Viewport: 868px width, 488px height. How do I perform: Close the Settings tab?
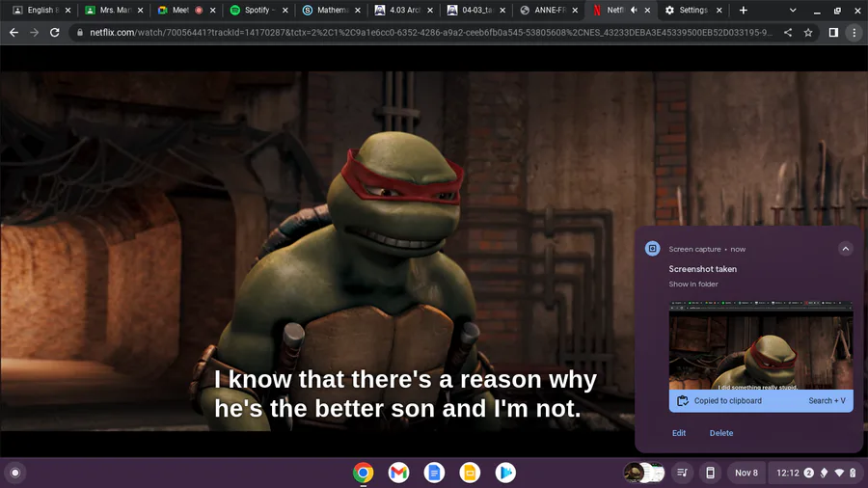point(719,10)
